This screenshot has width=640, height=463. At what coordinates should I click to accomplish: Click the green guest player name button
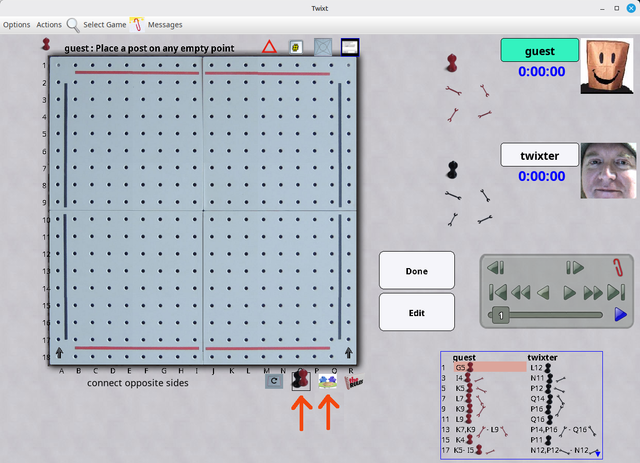click(540, 51)
